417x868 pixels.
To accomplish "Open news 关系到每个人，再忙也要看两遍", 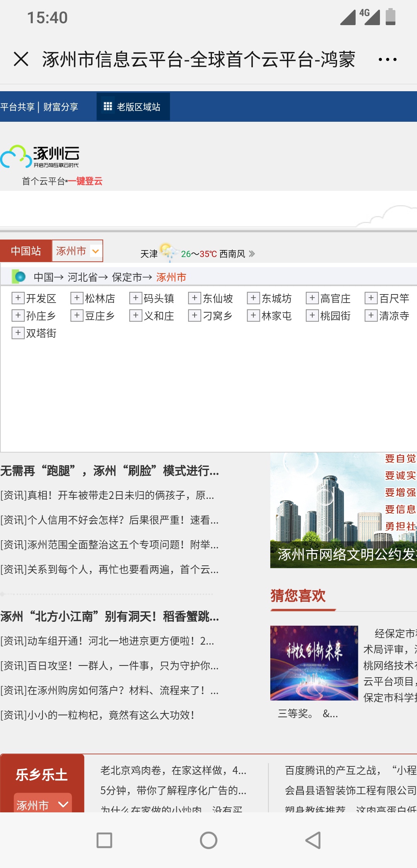I will [x=110, y=570].
